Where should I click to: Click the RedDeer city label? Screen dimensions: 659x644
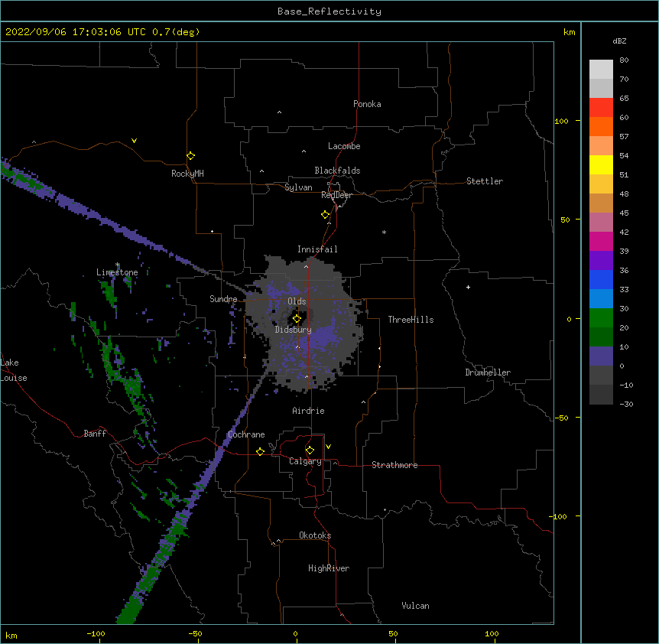pos(336,195)
